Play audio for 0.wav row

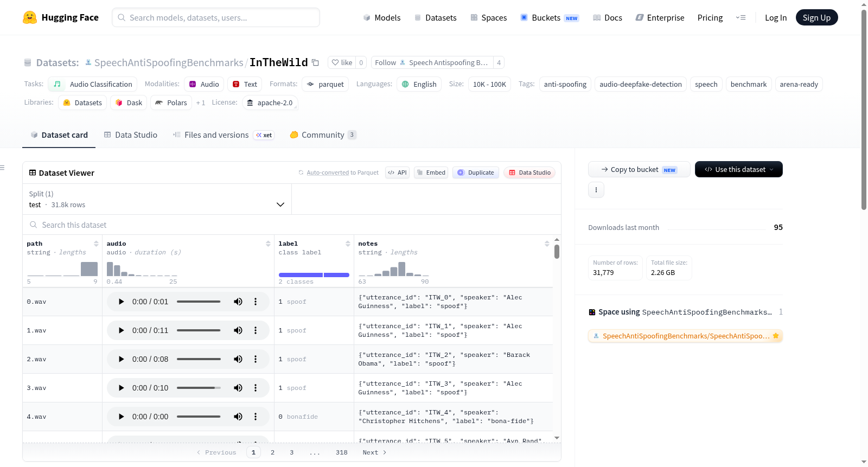[122, 302]
